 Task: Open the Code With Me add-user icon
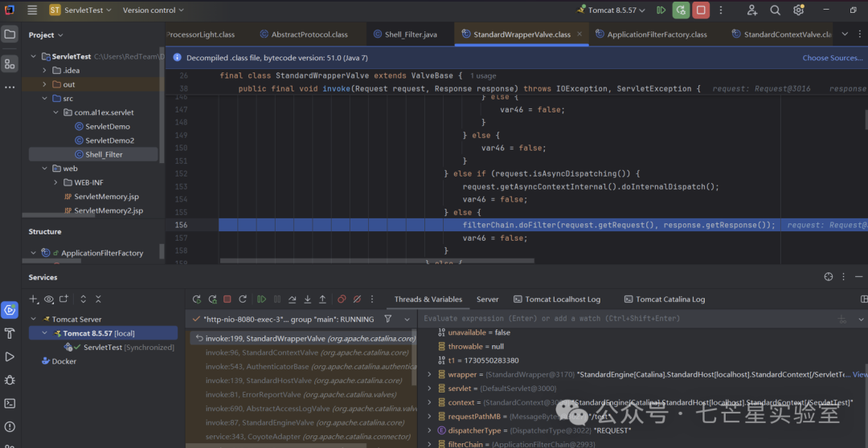751,10
